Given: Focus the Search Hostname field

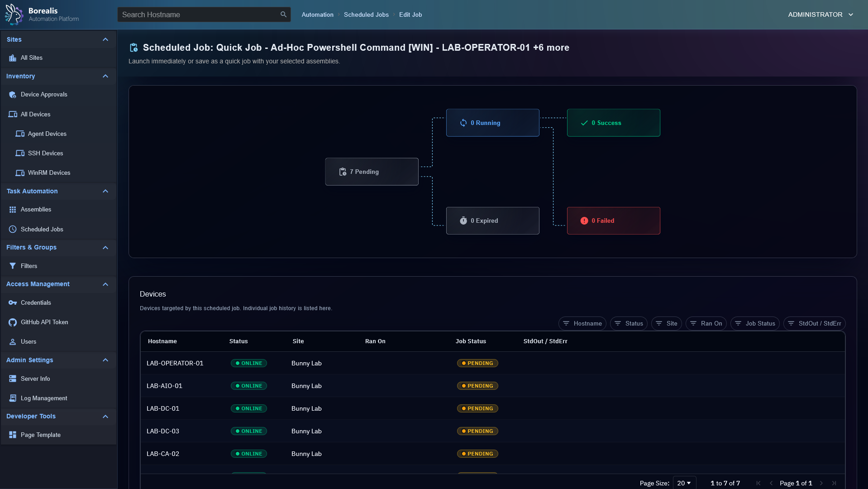Looking at the screenshot, I should click(x=199, y=14).
